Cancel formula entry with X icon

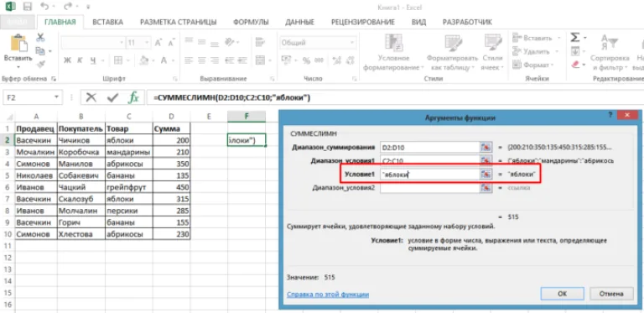pos(91,97)
